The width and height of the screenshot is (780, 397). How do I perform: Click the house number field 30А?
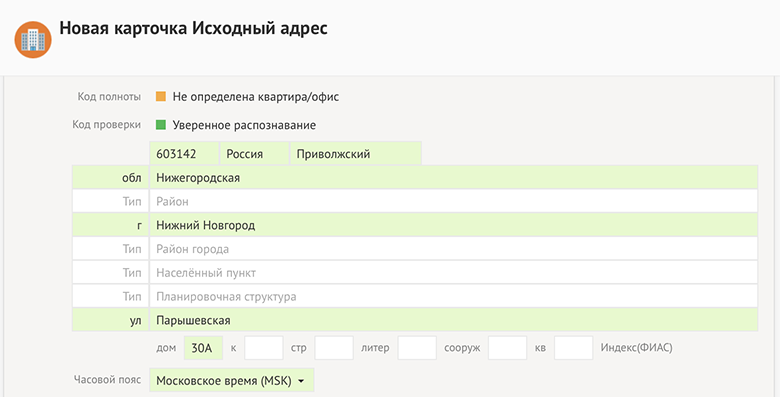[203, 348]
